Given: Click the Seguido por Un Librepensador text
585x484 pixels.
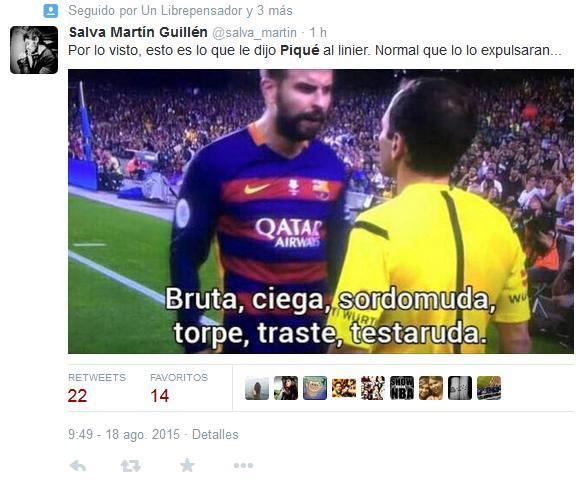Looking at the screenshot, I should [155, 11].
